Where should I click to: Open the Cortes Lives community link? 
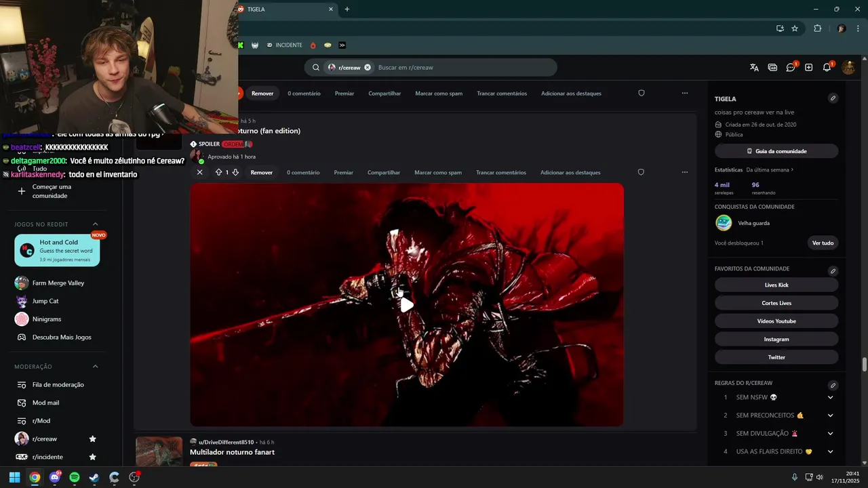click(776, 303)
